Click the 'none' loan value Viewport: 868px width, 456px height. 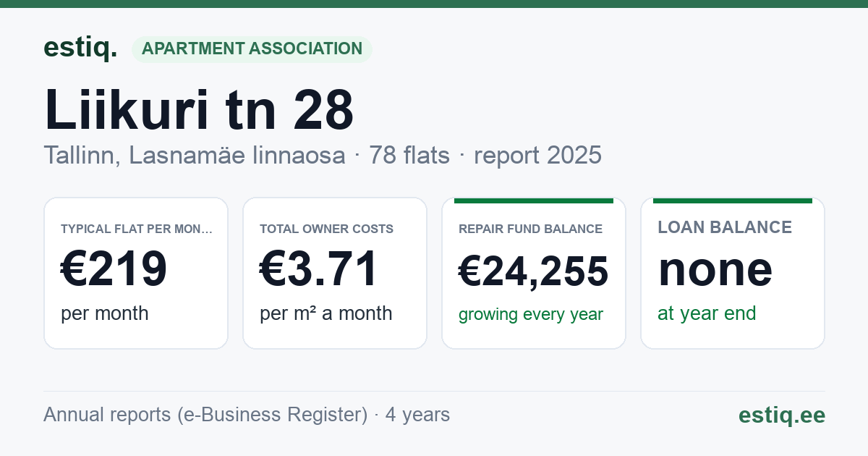point(715,269)
